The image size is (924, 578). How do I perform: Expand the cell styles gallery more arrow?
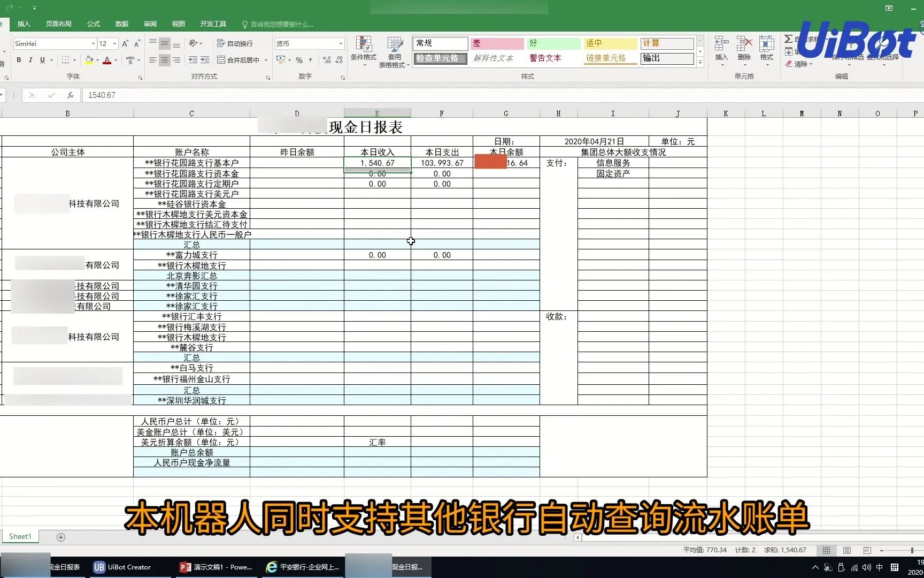coord(699,63)
